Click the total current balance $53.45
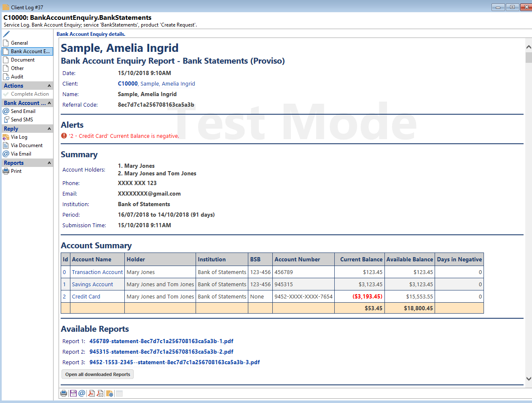This screenshot has height=403, width=532. pos(373,308)
